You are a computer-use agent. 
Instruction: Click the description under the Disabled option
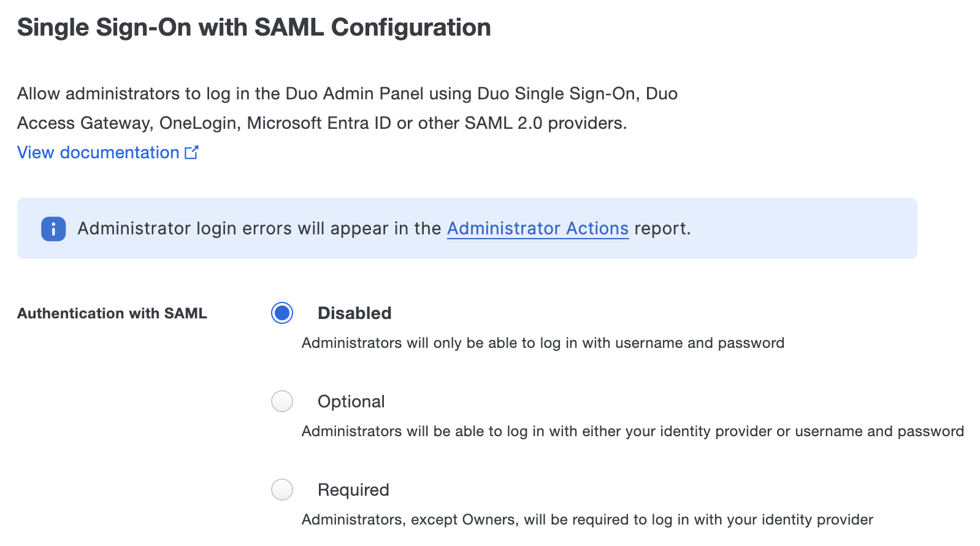pos(542,343)
